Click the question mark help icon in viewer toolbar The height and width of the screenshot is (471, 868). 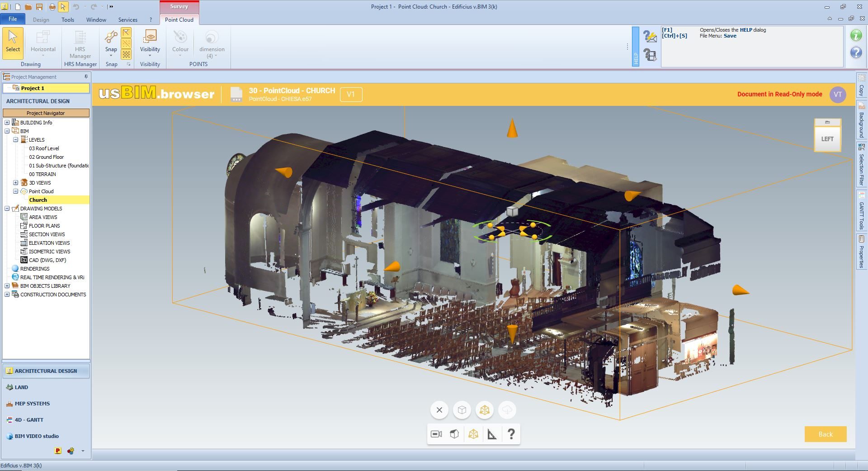pyautogui.click(x=511, y=434)
